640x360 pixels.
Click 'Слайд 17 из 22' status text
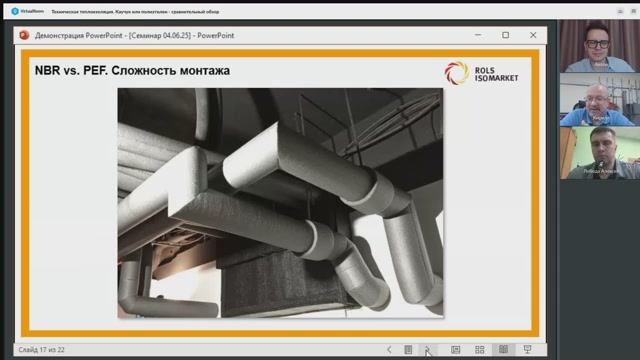point(41,350)
